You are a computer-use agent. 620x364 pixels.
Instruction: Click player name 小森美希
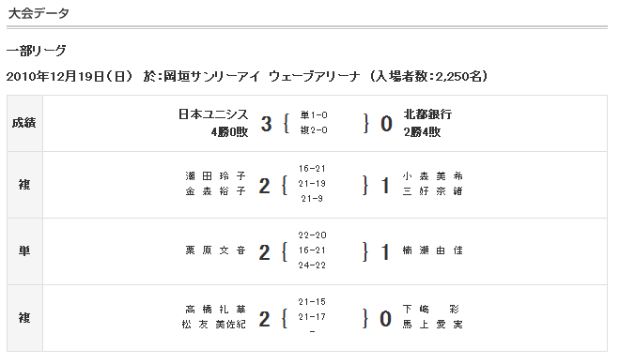(432, 176)
